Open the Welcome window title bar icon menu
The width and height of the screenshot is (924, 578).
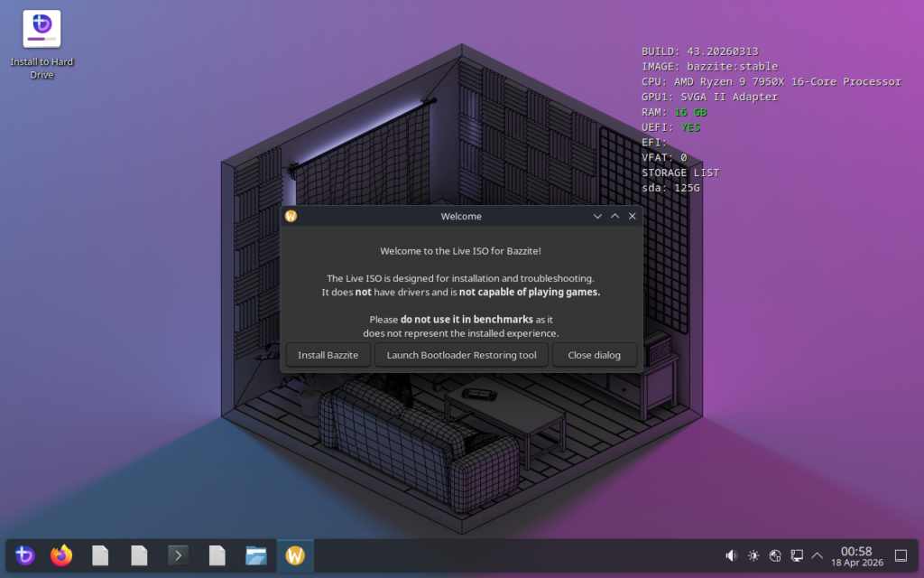(x=291, y=217)
